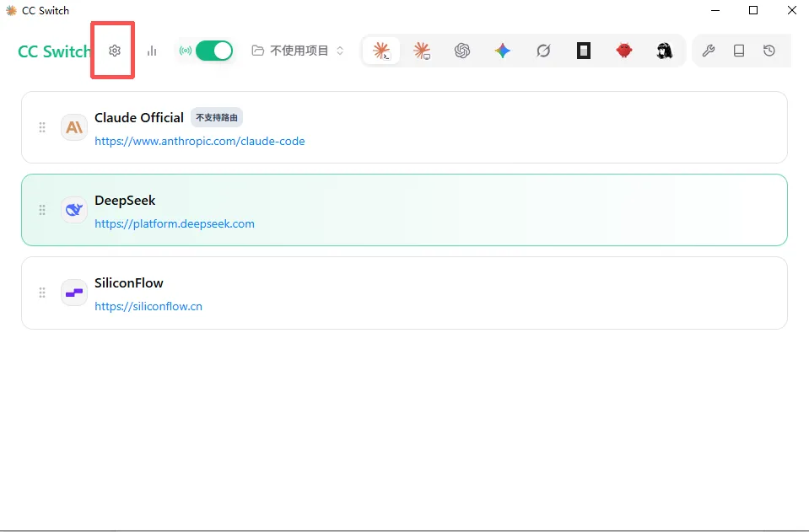The height and width of the screenshot is (532, 809).
Task: Maximize the CC Switch window
Action: point(753,10)
